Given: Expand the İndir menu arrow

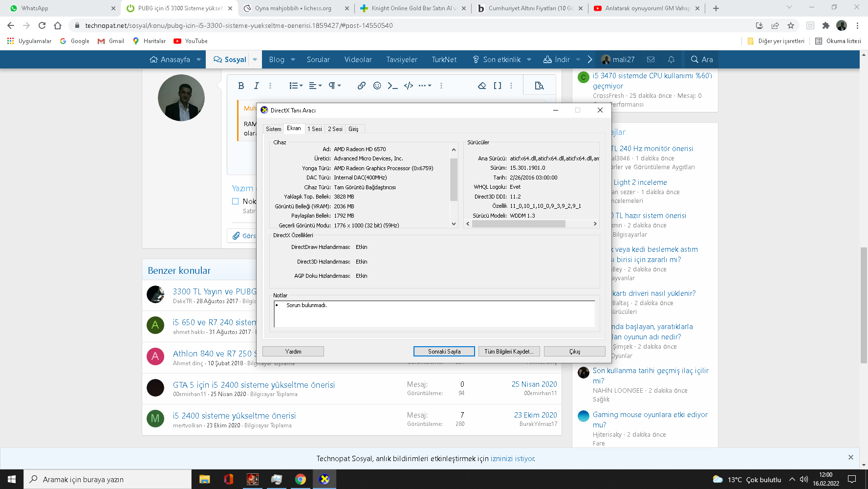Looking at the screenshot, I should point(578,60).
